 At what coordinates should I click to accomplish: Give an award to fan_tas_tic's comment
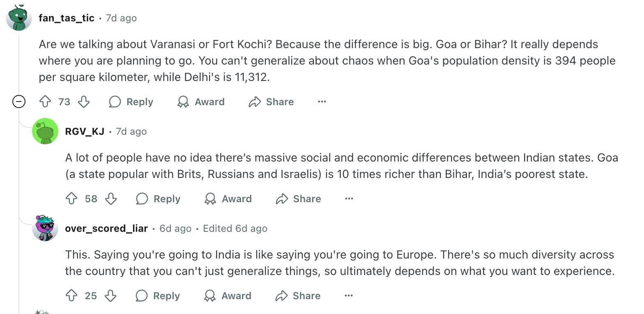[x=201, y=102]
